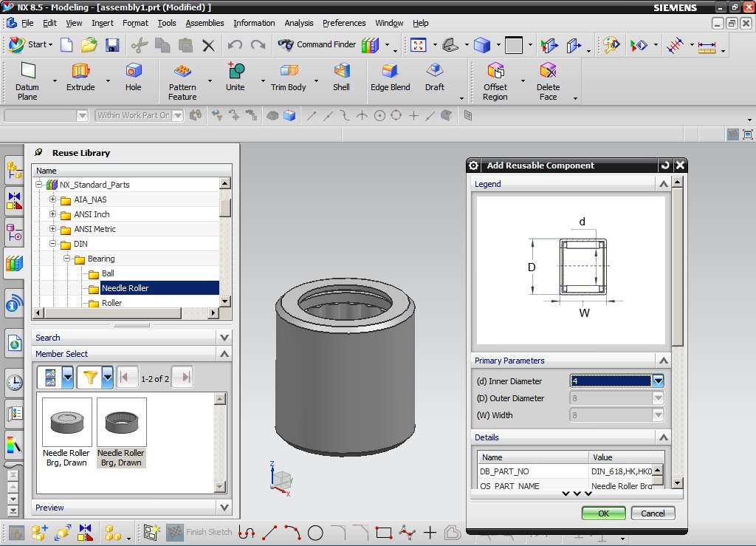756x546 pixels.
Task: Expand the Preview section
Action: [x=224, y=508]
